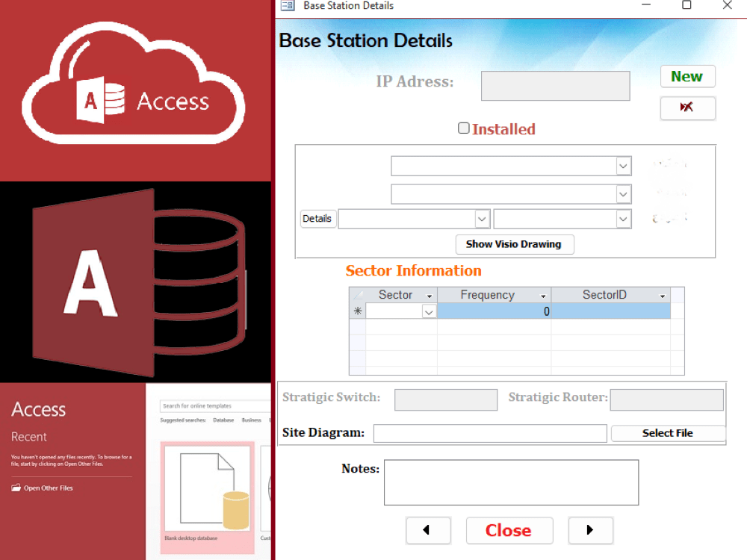Click the form icon in Base Station Details title bar
This screenshot has height=560, width=747.
coord(288,6)
